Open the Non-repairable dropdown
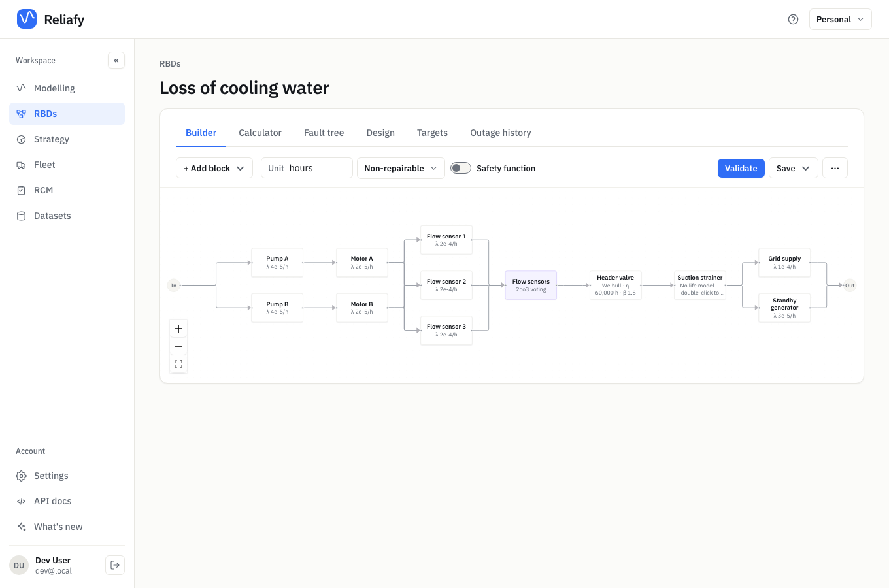889x588 pixels. [401, 168]
